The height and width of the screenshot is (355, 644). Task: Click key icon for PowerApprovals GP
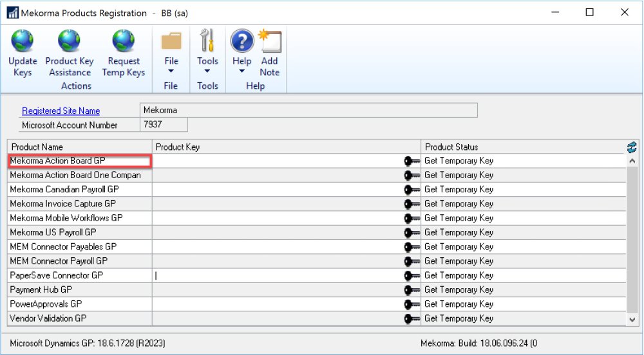412,305
